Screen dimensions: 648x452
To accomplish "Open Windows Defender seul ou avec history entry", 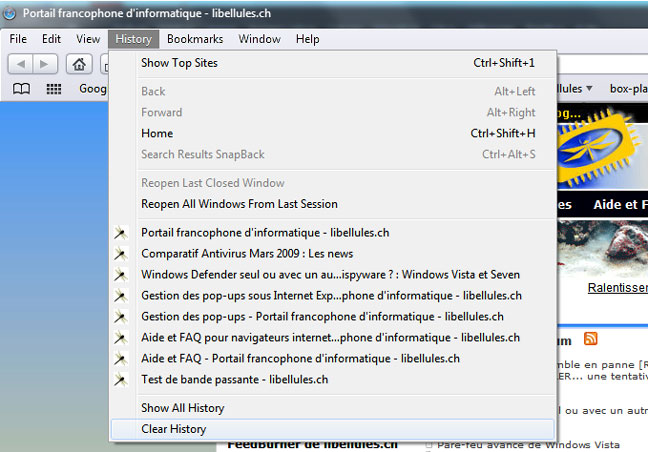I will point(333,275).
